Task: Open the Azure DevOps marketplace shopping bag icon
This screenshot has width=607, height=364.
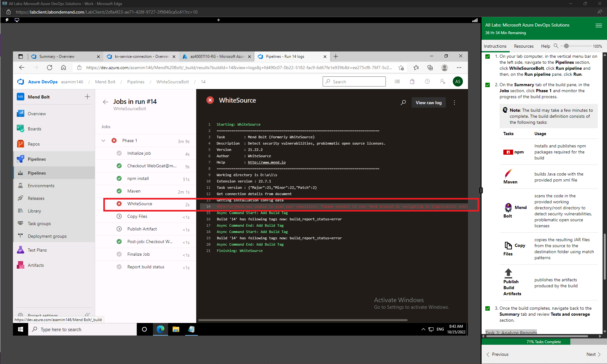Action: coord(412,81)
